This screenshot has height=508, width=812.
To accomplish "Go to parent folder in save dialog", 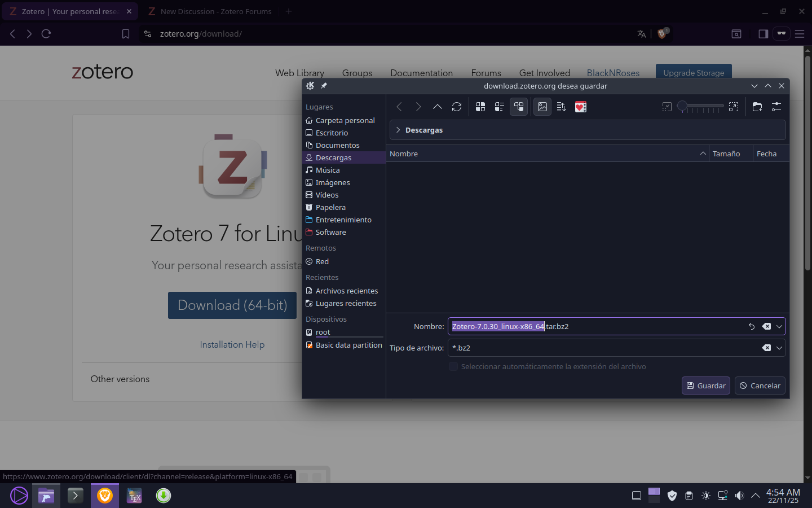I will 438,107.
